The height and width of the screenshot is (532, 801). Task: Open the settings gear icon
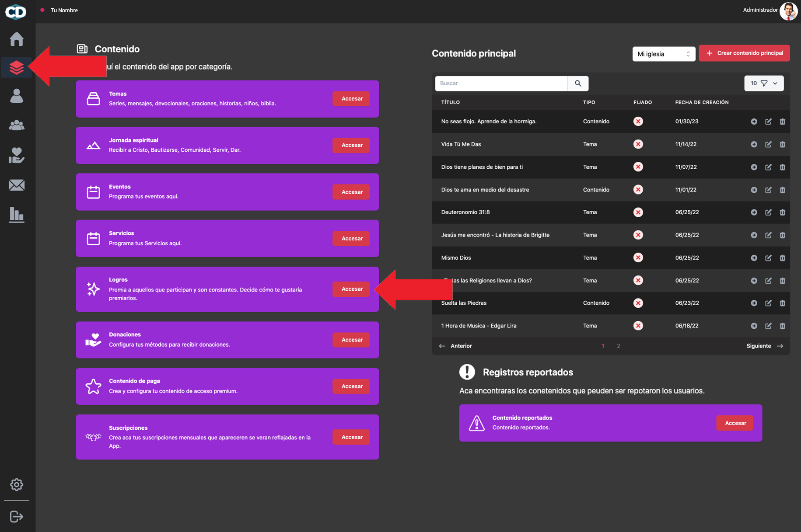pyautogui.click(x=17, y=484)
